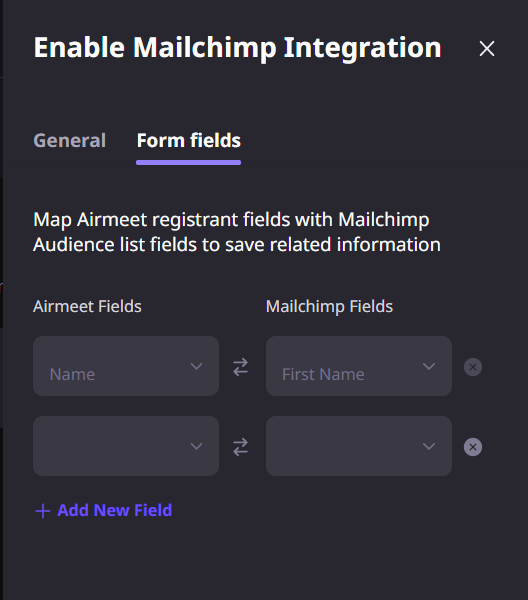Click the Enable Mailchimp Integration heading
Viewport: 528px width, 600px height.
238,48
